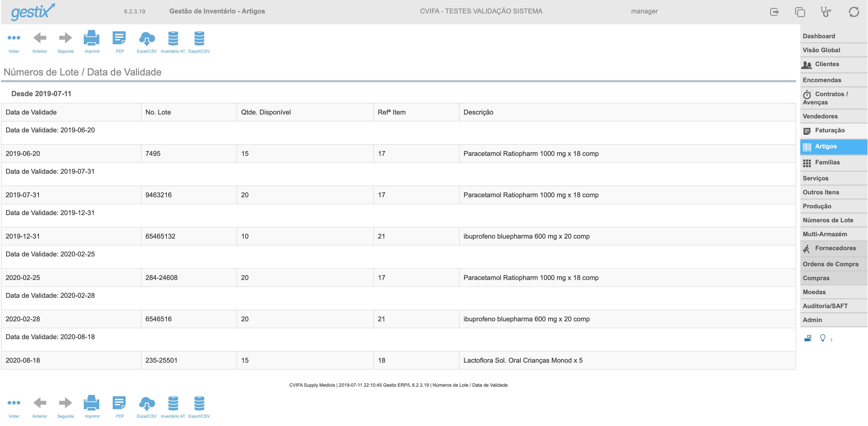The width and height of the screenshot is (868, 426).
Task: Open Admin in sidebar
Action: pos(834,320)
